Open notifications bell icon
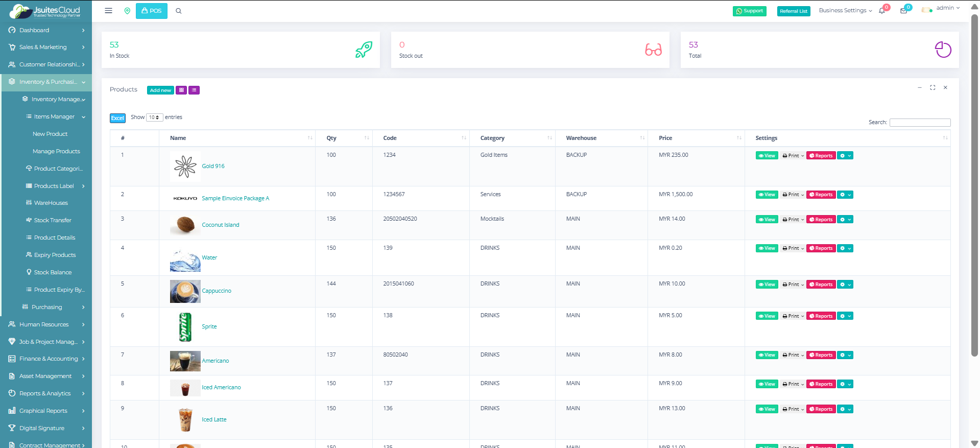The width and height of the screenshot is (980, 448). click(x=882, y=11)
